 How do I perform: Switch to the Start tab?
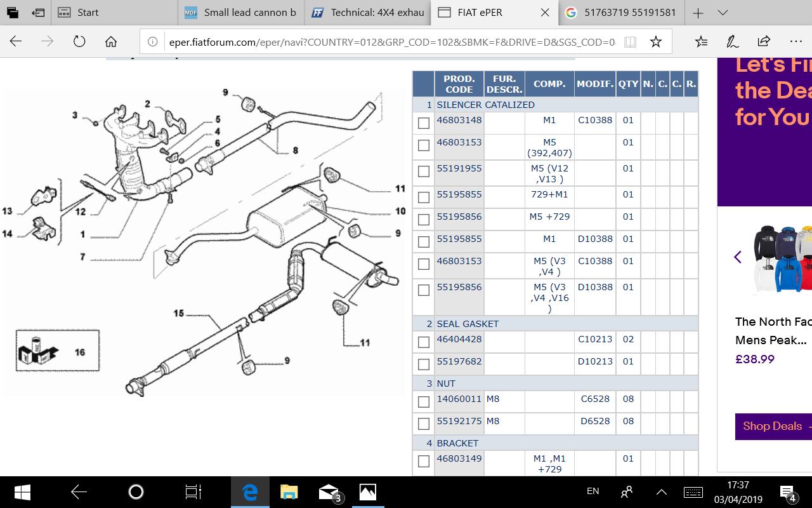(114, 13)
